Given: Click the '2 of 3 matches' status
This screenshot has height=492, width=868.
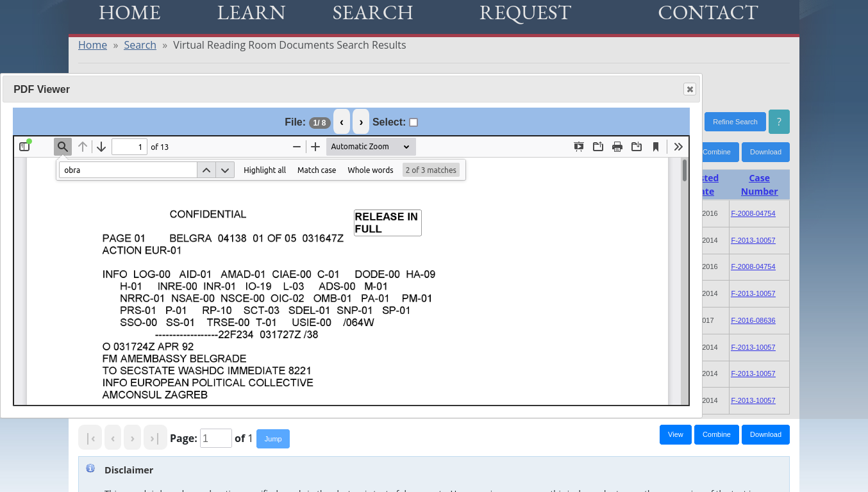Looking at the screenshot, I should click(431, 170).
